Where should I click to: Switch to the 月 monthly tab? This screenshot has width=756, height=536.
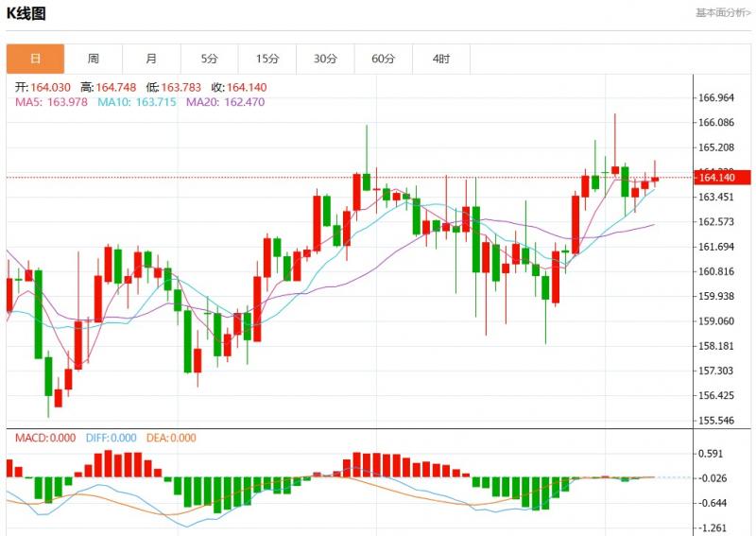click(x=151, y=59)
